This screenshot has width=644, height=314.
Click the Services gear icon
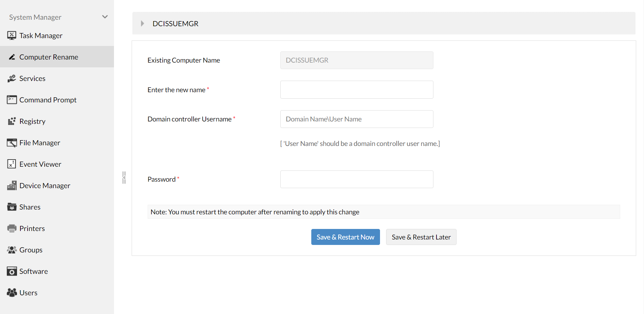tap(12, 78)
